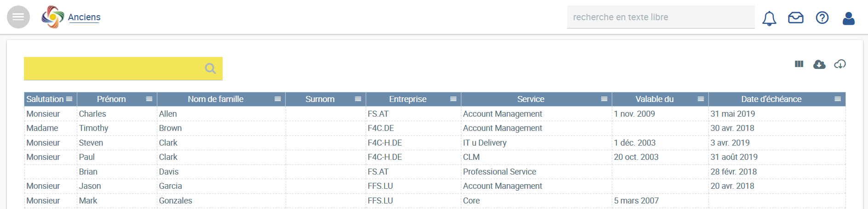Open the user profile icon
The image size is (868, 209).
pos(849,18)
